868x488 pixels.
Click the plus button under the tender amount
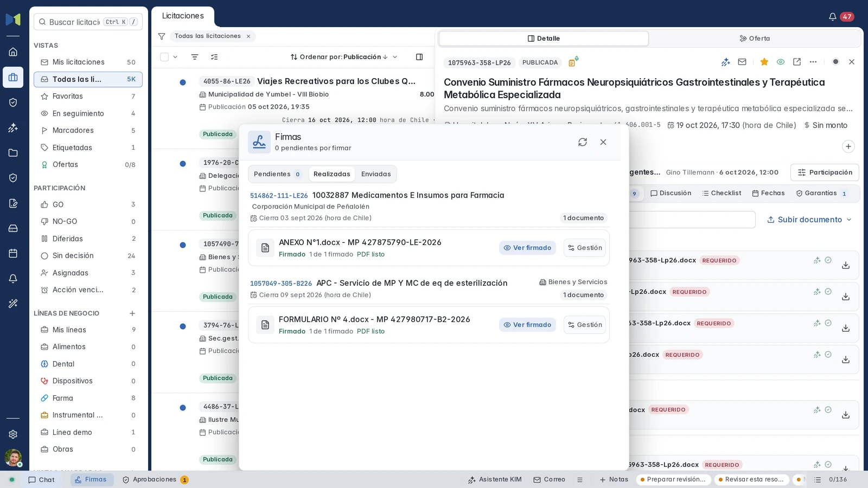(848, 146)
